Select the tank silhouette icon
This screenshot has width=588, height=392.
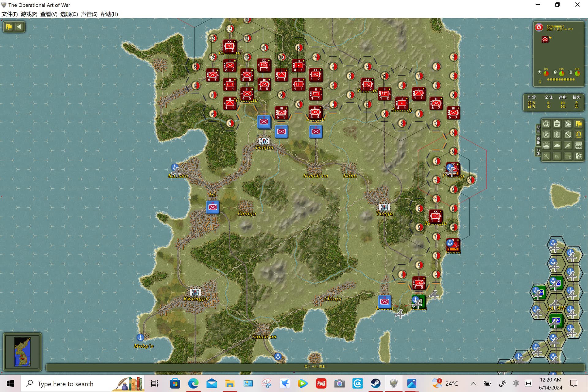[x=557, y=145]
